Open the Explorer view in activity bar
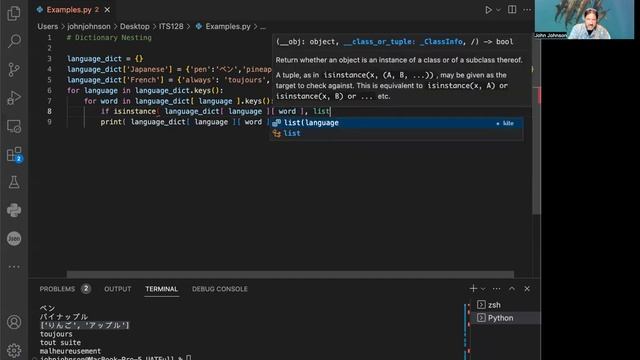640x360 pixels. coord(14,13)
